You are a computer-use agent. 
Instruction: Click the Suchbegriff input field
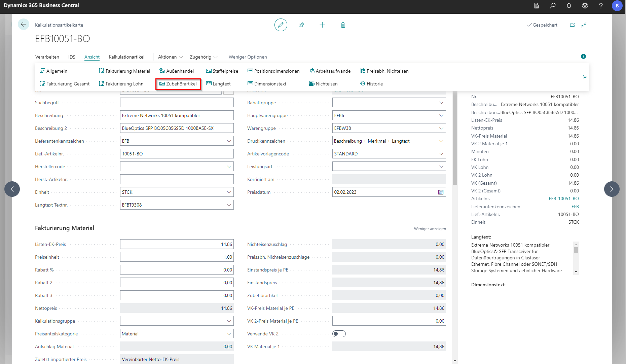pos(177,103)
